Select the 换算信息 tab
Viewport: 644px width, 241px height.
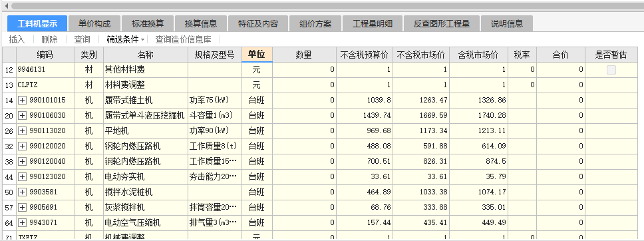pos(200,23)
